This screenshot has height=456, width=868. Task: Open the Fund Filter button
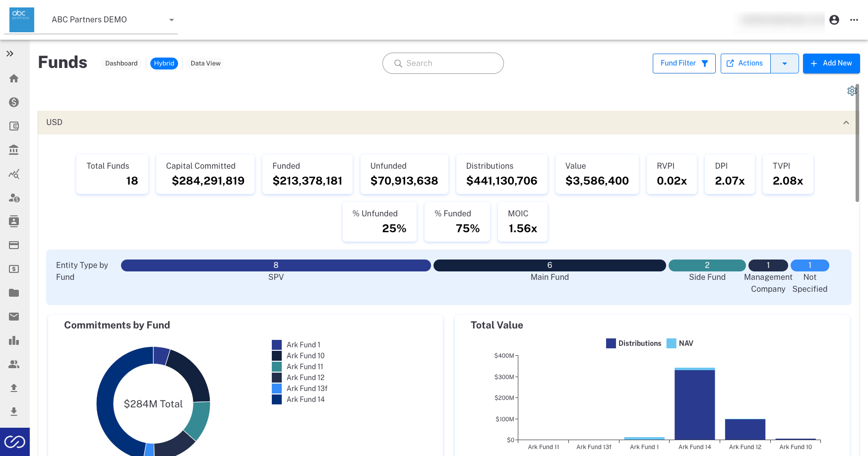click(x=684, y=64)
